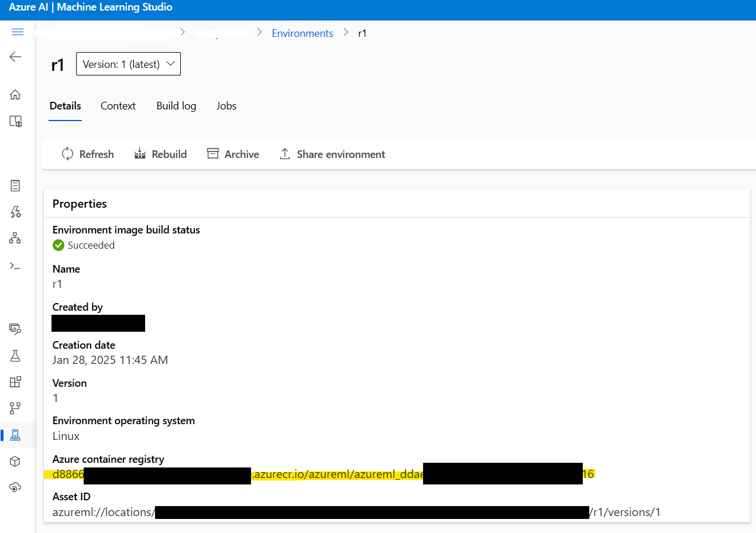The width and height of the screenshot is (756, 533).
Task: Click the Refresh button
Action: 88,154
